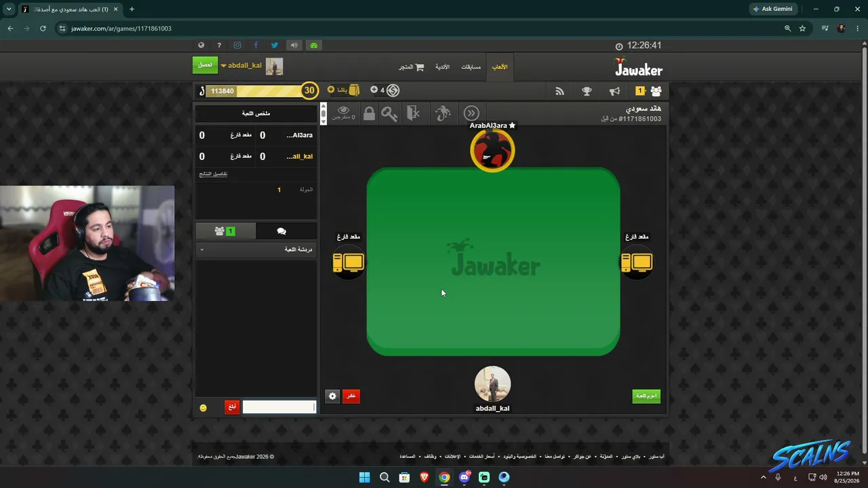
Task: Click abdall_kal avatar at table bottom
Action: click(x=492, y=384)
